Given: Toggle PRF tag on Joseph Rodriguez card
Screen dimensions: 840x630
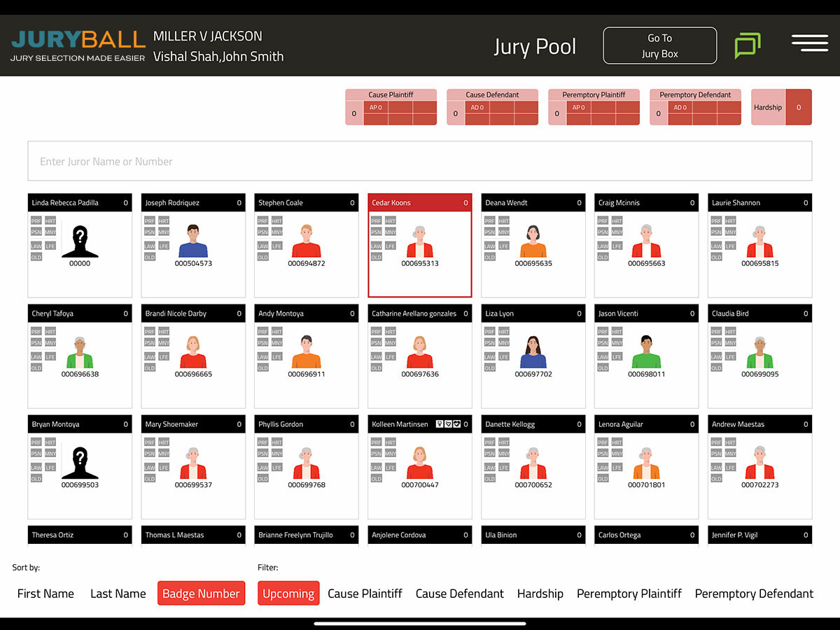Looking at the screenshot, I should [x=150, y=220].
